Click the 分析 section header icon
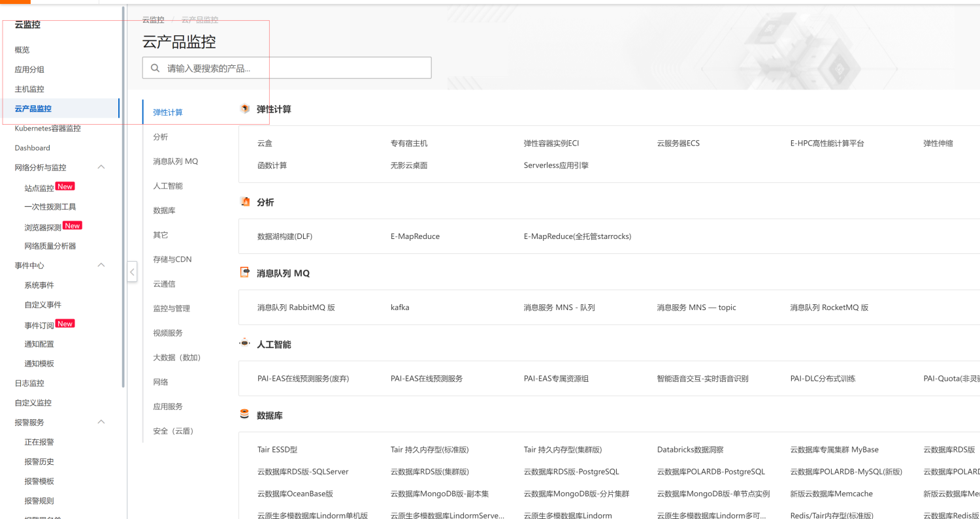Screen dimensions: 980x519 pos(245,202)
